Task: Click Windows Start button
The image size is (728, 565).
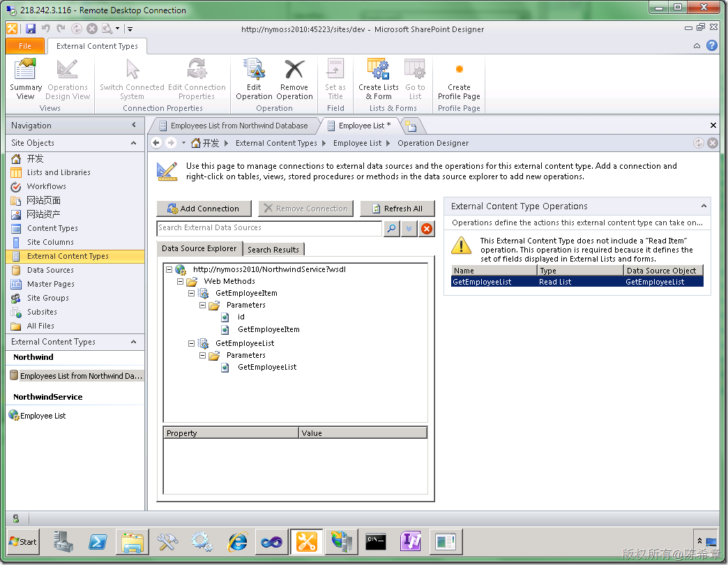Action: pyautogui.click(x=23, y=542)
